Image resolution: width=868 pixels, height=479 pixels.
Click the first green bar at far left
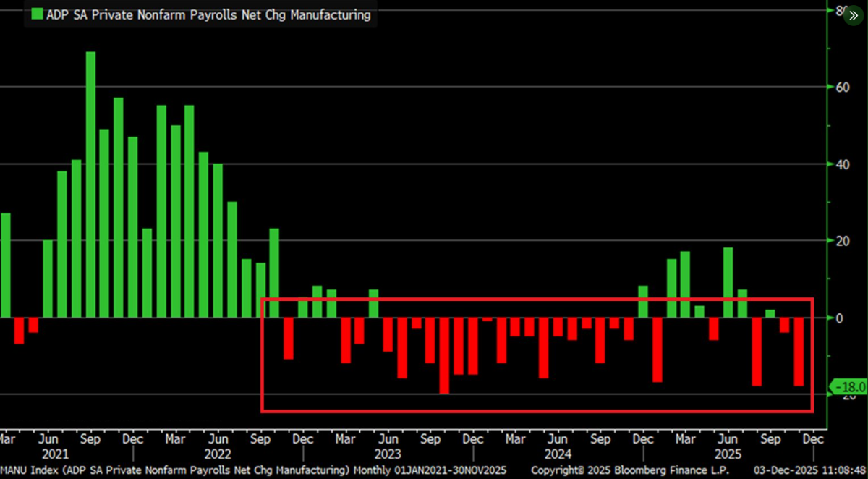6,266
